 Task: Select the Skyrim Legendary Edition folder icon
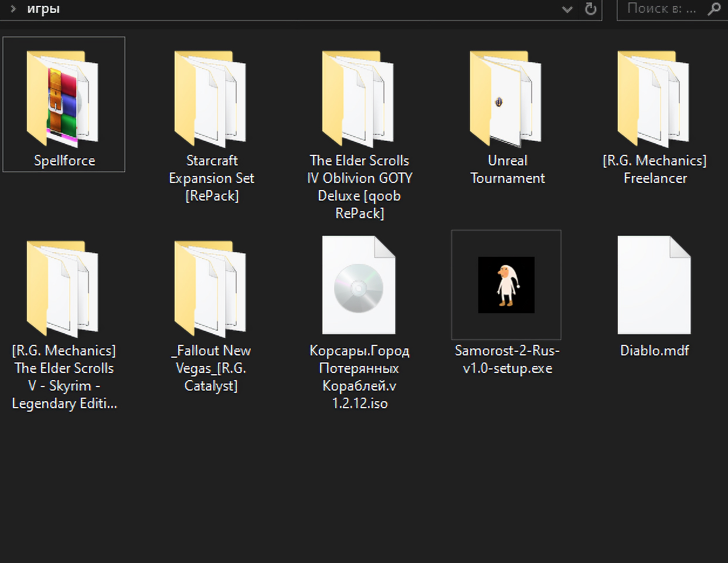[63, 289]
